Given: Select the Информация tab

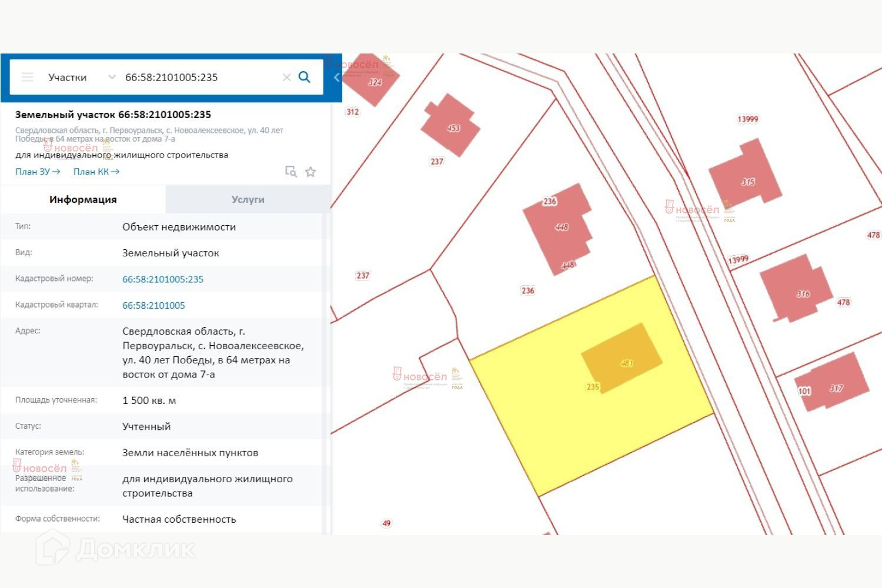Looking at the screenshot, I should point(83,199).
